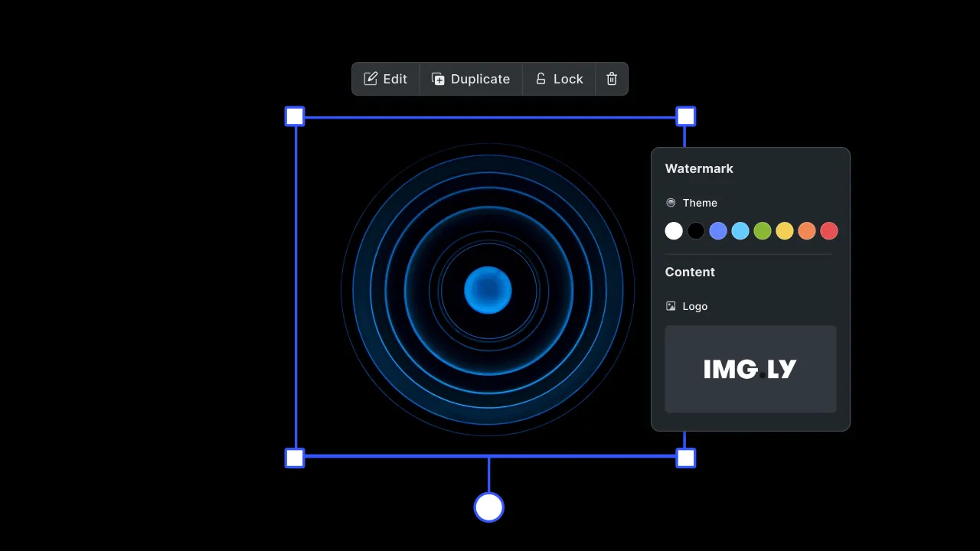Click the Watermark panel title
This screenshot has height=551, width=980.
click(699, 168)
